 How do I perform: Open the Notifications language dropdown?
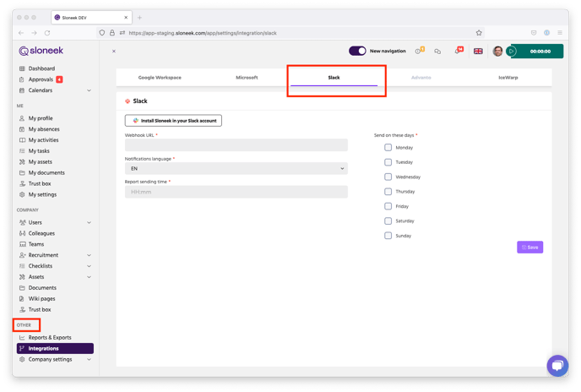click(x=236, y=168)
